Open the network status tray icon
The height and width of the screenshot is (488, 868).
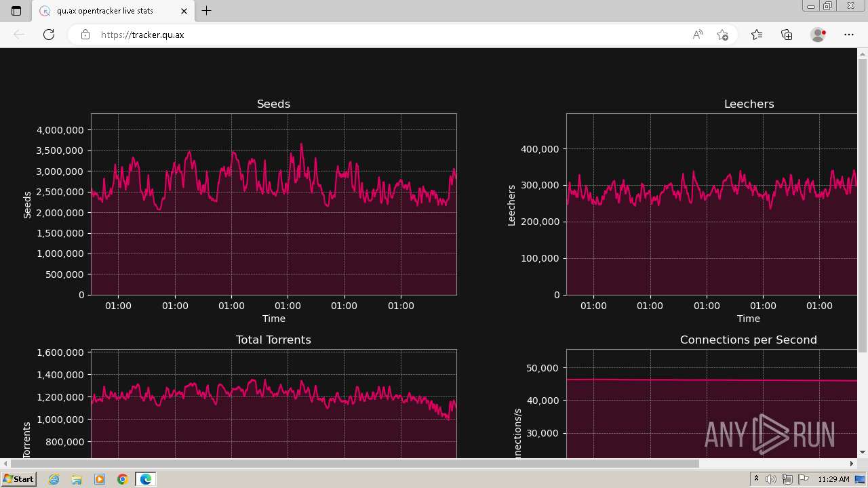pos(787,479)
